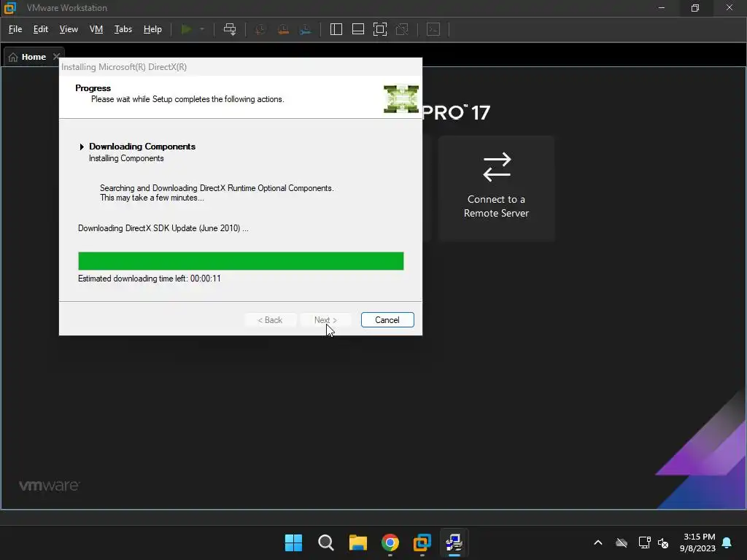Click the Revert to Snapshot icon
The width and height of the screenshot is (747, 560).
coord(283,29)
